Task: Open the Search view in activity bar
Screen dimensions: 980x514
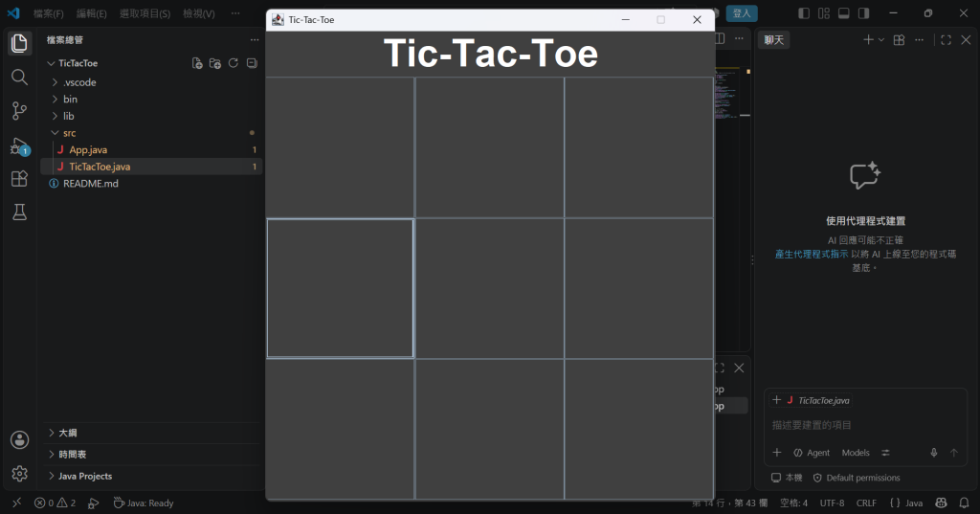Action: coord(19,77)
